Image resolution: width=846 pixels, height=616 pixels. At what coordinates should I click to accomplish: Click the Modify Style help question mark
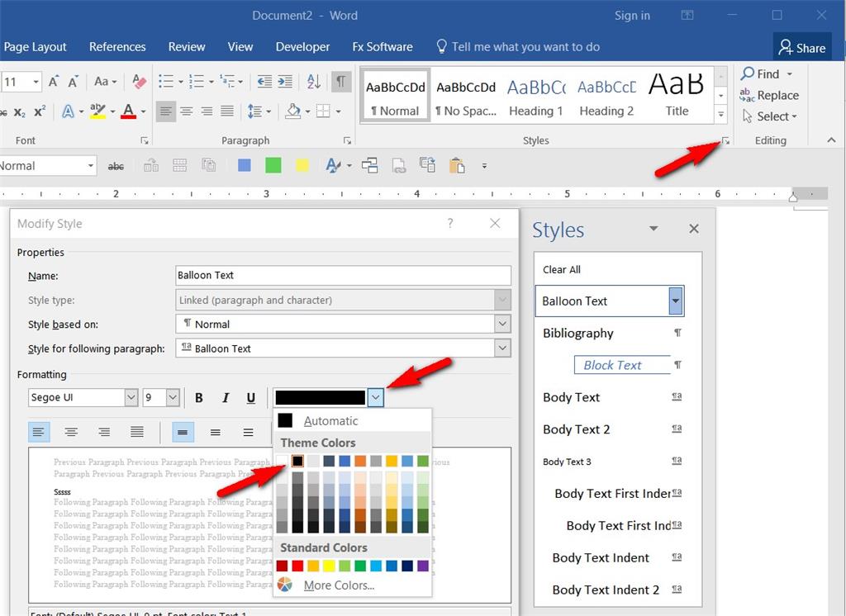coord(450,223)
